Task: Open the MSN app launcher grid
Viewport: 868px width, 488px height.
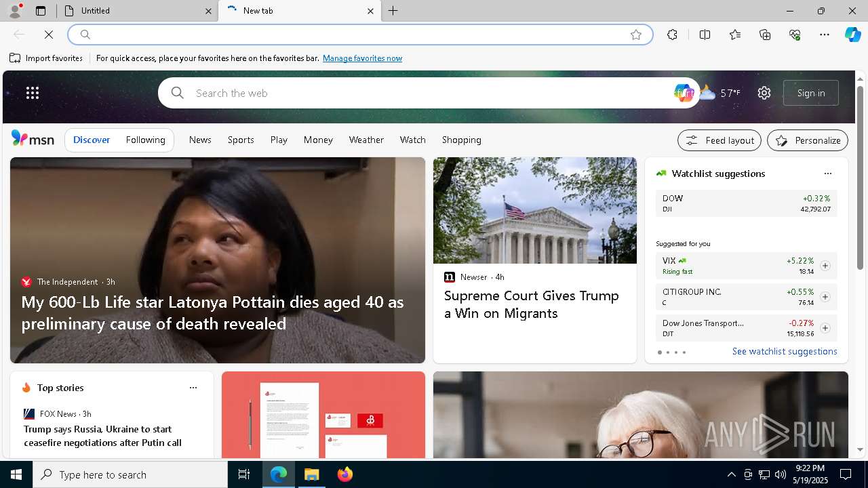Action: tap(33, 93)
